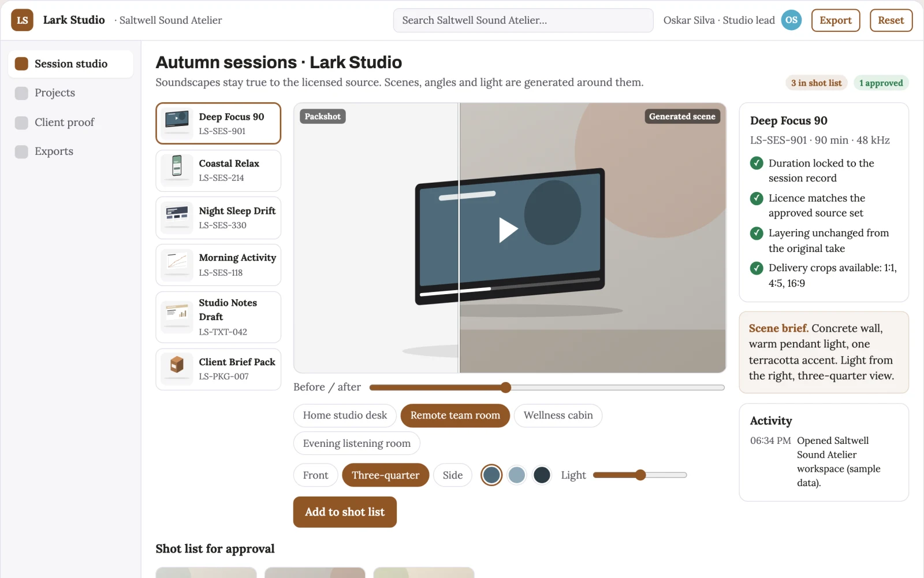Click the Light slider track
The image size is (924, 578).
click(x=640, y=475)
